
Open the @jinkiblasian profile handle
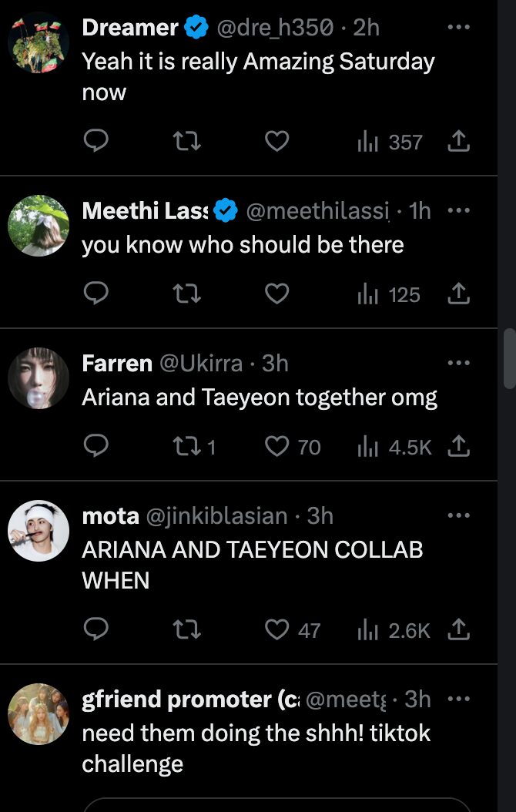pyautogui.click(x=216, y=515)
